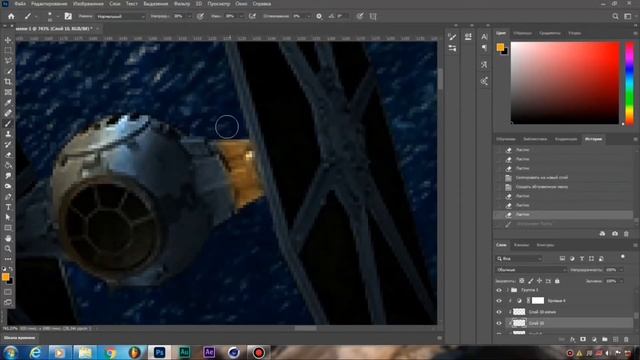The height and width of the screenshot is (360, 640).
Task: Click the Кривые 4 layer mask thumbnail
Action: (538, 301)
